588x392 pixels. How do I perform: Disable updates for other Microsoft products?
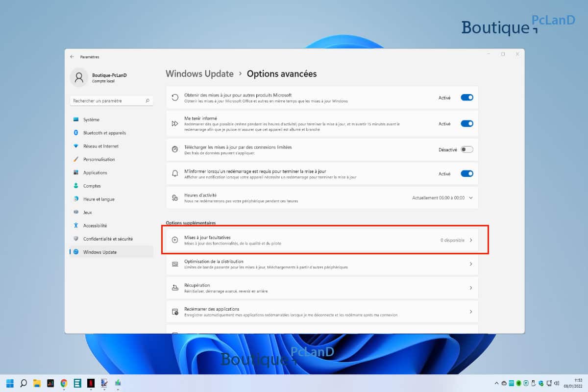point(466,98)
